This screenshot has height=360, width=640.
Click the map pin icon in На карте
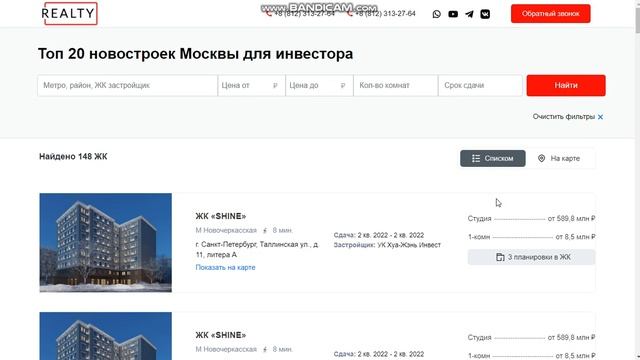click(541, 158)
